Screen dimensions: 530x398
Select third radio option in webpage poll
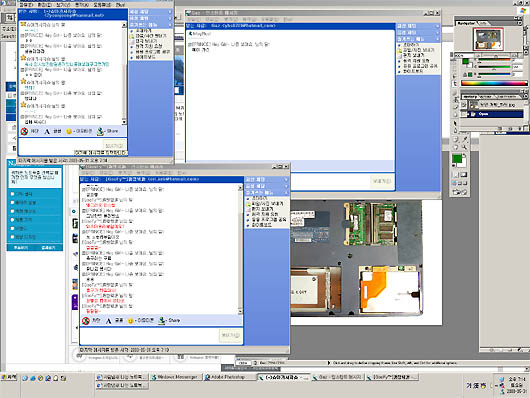click(13, 211)
